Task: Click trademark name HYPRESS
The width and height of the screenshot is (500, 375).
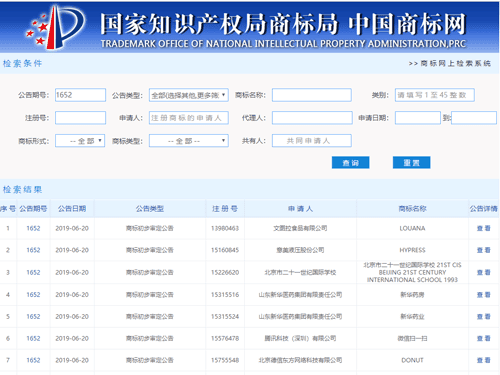Action: click(412, 250)
